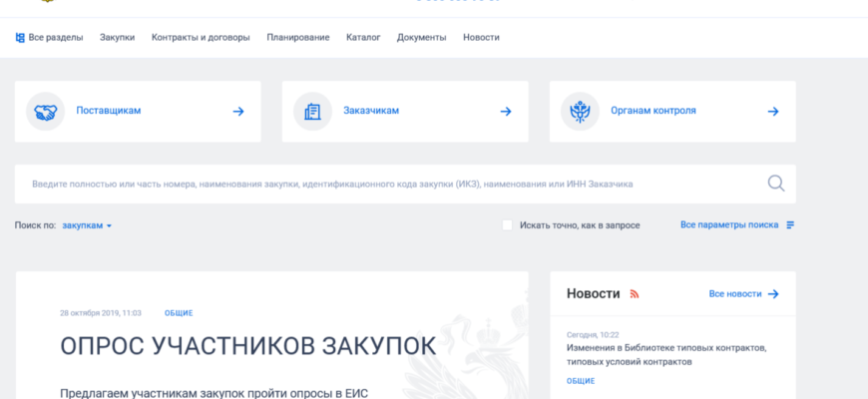Click the Сегодня, 10:22 timestamp
Viewport: 868px width, 399px height.
tap(593, 335)
